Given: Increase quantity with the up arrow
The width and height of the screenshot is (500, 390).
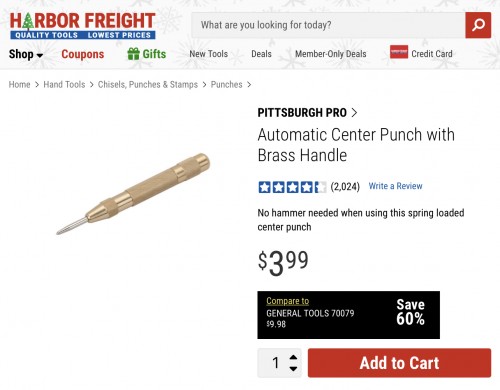Looking at the screenshot, I should [293, 357].
